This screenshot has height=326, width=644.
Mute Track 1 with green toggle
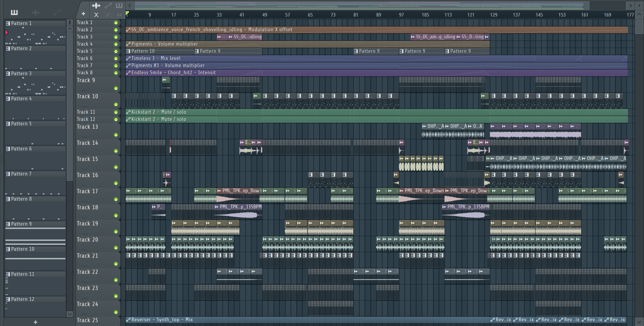[x=116, y=23]
